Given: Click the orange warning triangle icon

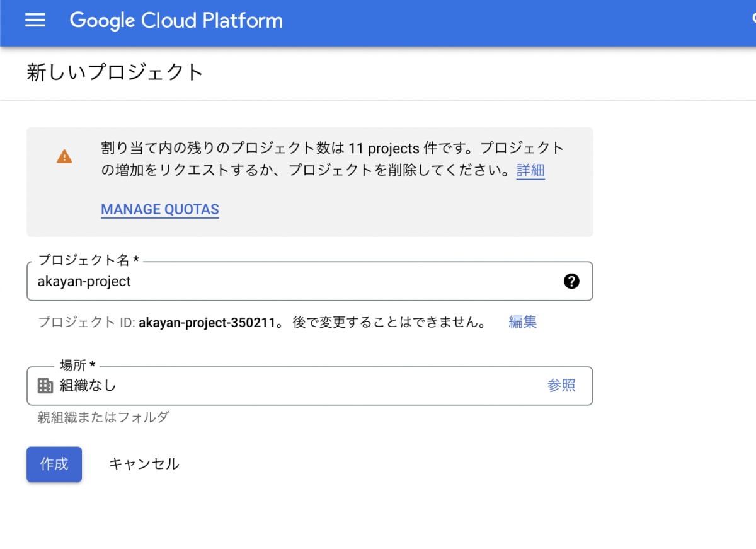Looking at the screenshot, I should [x=64, y=156].
